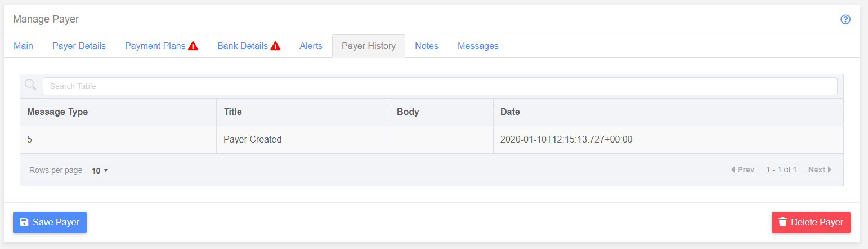Select the Alerts tab
The image size is (868, 249).
(x=311, y=46)
